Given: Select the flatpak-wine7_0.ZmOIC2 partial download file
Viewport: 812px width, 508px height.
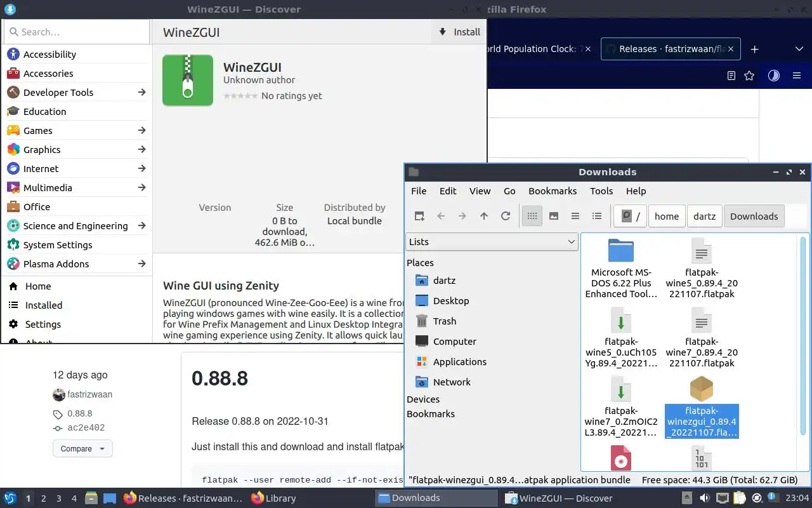Looking at the screenshot, I should coord(621,406).
